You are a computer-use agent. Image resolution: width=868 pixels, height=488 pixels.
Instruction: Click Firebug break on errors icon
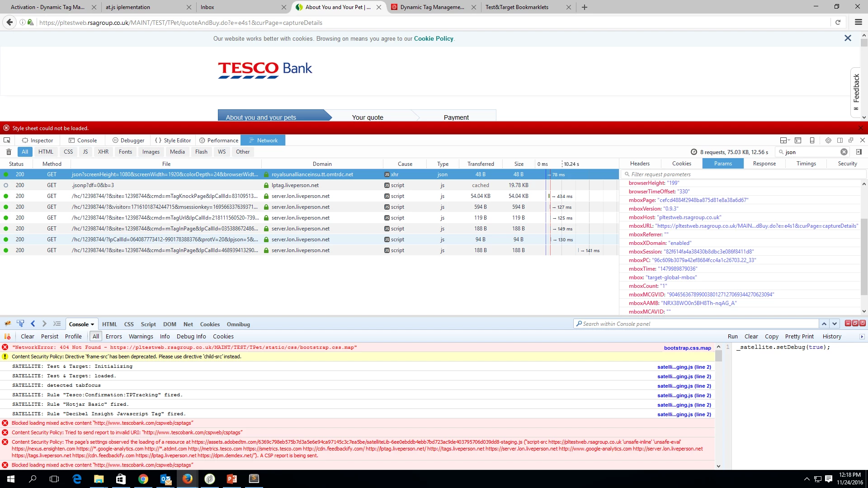7,336
